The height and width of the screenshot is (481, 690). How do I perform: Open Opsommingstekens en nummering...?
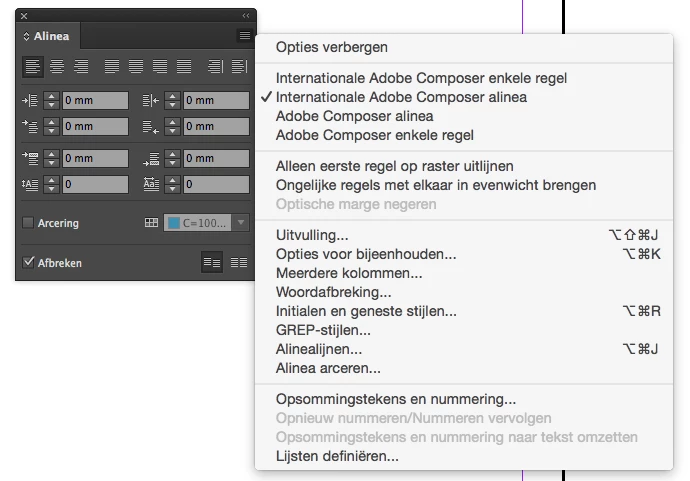464,399
